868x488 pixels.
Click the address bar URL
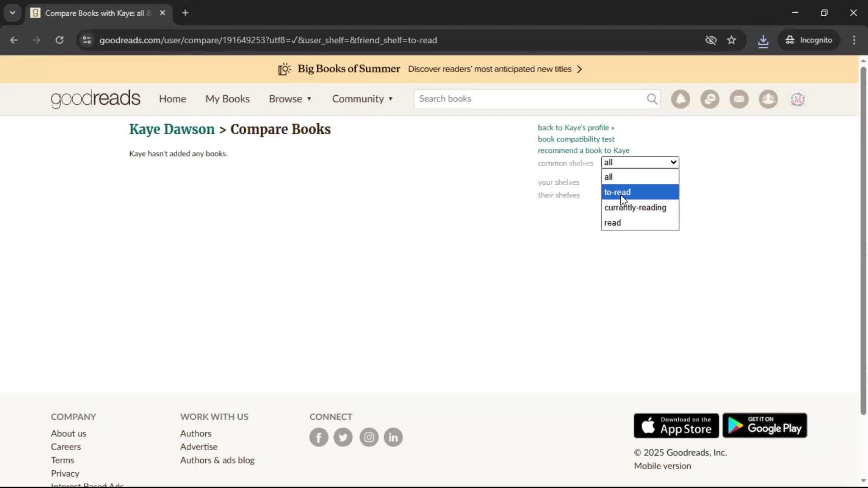coord(268,40)
